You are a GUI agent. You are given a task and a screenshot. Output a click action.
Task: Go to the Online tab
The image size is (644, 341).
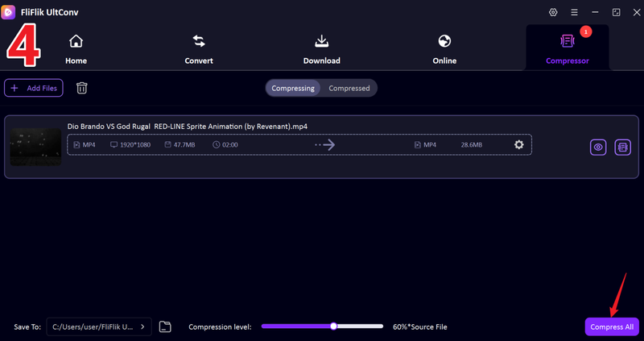coord(444,49)
